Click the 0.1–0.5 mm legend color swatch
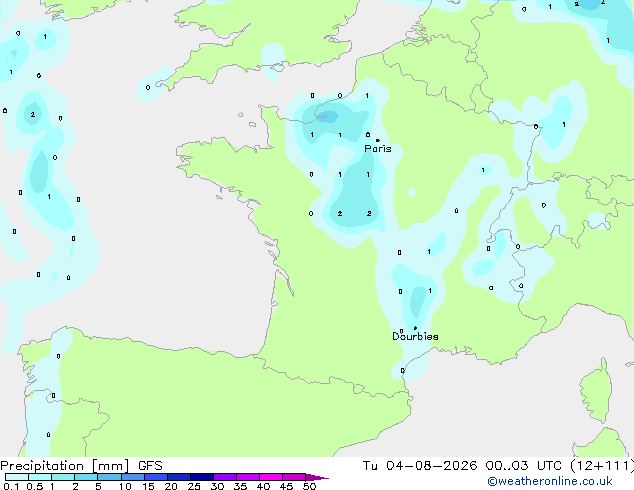Viewport: 634px width, 490px height. pyautogui.click(x=17, y=477)
